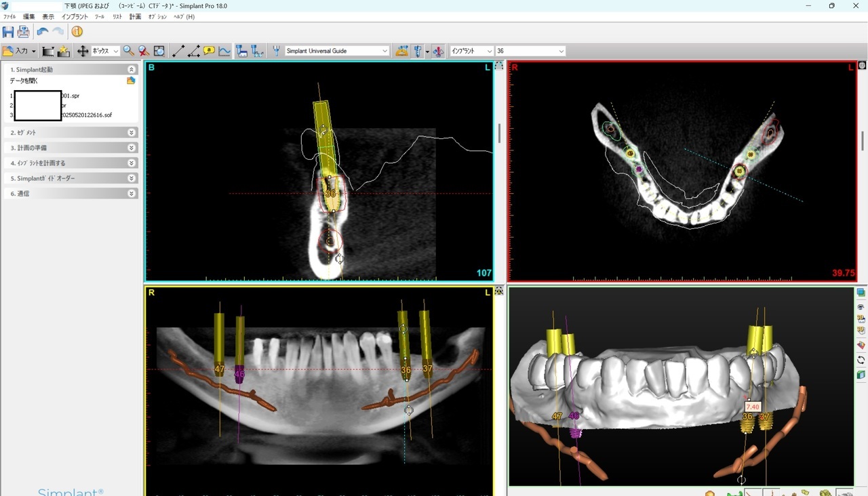This screenshot has height=496, width=868.
Task: Toggle the blue implant view icon
Action: [x=418, y=51]
